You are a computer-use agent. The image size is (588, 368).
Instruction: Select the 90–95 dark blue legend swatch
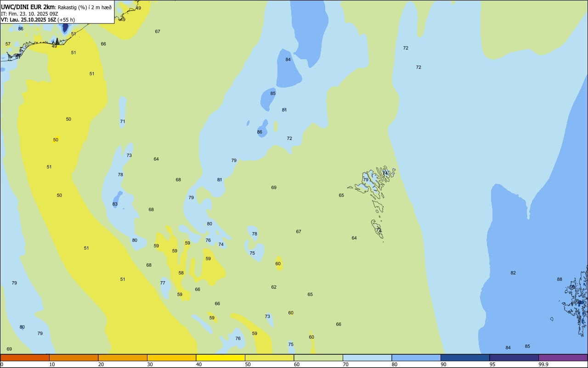(465, 357)
